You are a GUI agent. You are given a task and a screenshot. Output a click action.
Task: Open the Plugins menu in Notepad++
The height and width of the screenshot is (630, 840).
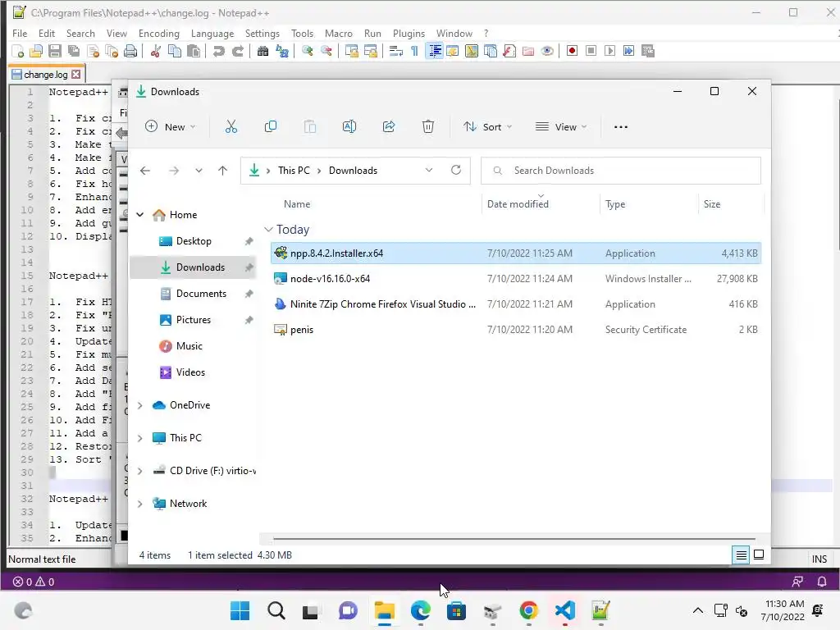pyautogui.click(x=409, y=33)
